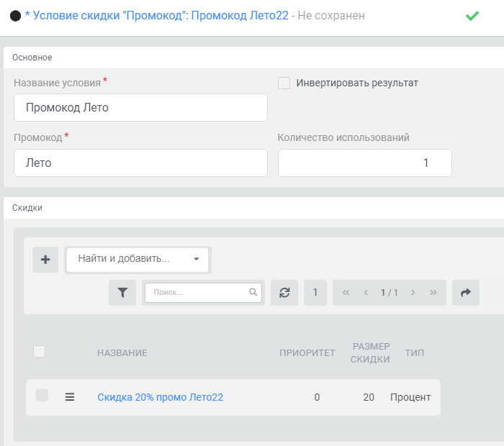The image size is (504, 446).
Task: Click the plus icon to add a discount
Action: click(45, 260)
